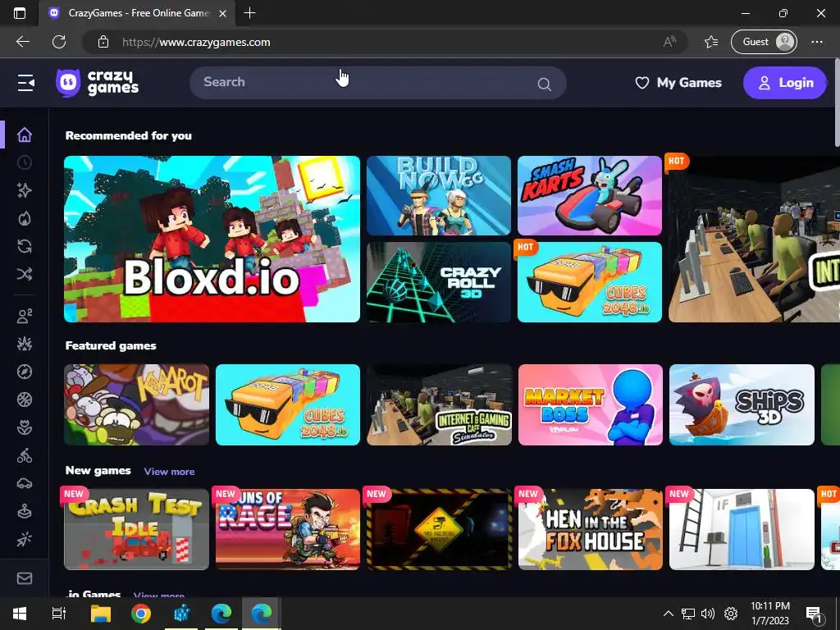Open the Guns of Rage game tile
This screenshot has width=840, height=630.
288,529
